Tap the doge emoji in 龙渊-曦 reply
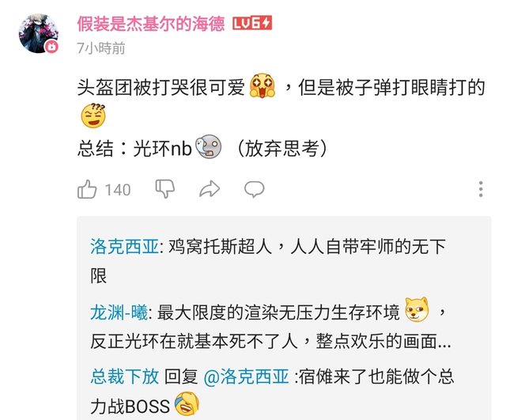Viewport: 506px width, 420px height. (x=417, y=310)
